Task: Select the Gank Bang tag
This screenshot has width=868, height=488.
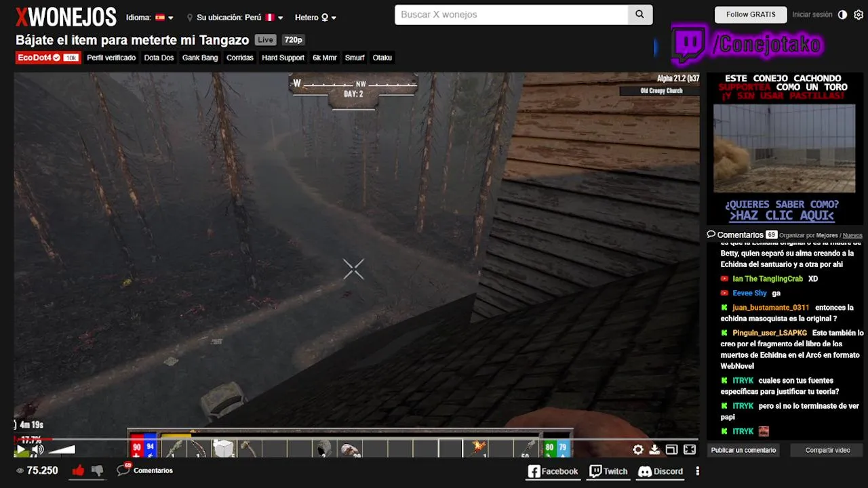Action: tap(200, 58)
